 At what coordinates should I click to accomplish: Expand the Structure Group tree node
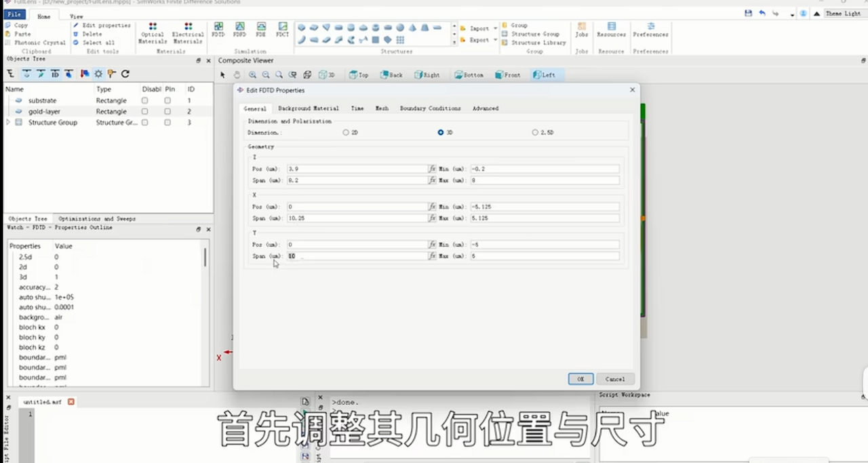[x=8, y=123]
